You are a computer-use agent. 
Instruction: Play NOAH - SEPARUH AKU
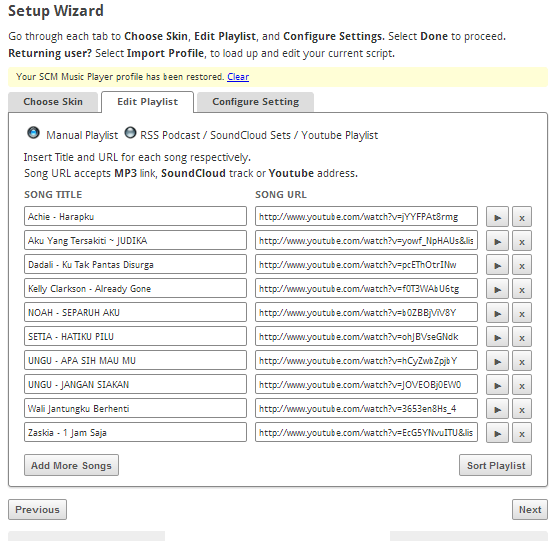(x=497, y=313)
